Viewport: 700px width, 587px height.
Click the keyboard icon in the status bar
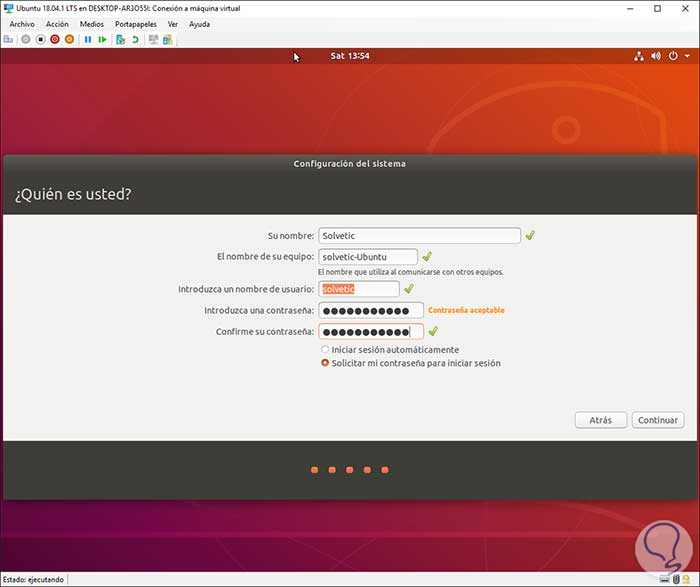665,579
